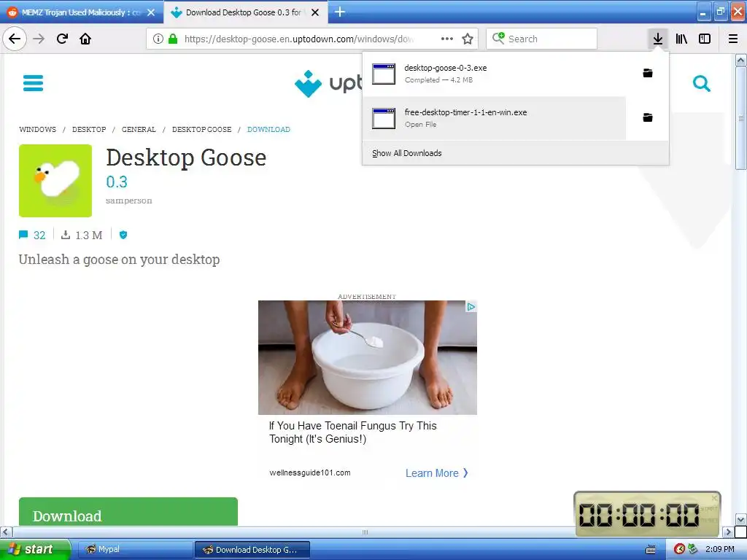Open the browser home page icon

tap(85, 39)
